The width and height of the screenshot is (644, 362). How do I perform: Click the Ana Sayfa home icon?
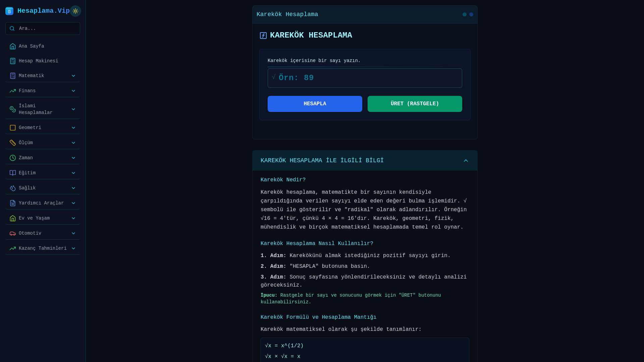click(13, 46)
